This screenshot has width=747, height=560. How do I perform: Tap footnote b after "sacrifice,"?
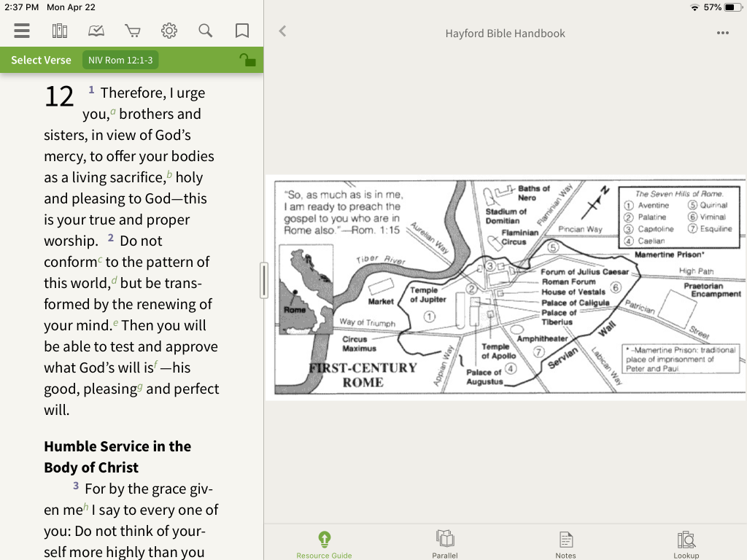coord(169,175)
